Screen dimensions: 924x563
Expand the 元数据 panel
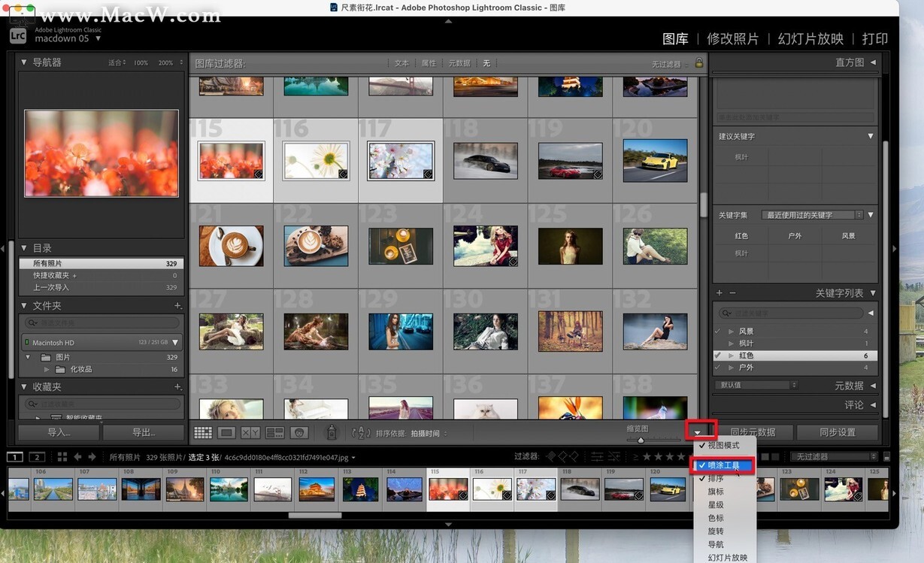tap(874, 386)
